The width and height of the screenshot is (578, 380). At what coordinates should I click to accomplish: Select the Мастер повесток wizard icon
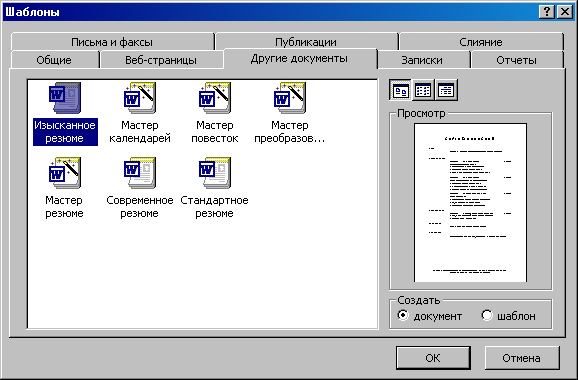215,98
